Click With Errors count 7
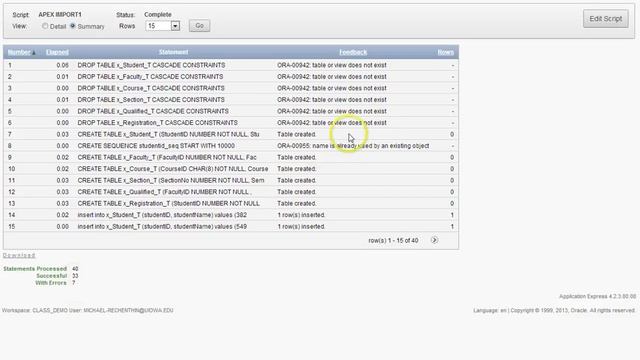The width and height of the screenshot is (640, 360). (73, 282)
